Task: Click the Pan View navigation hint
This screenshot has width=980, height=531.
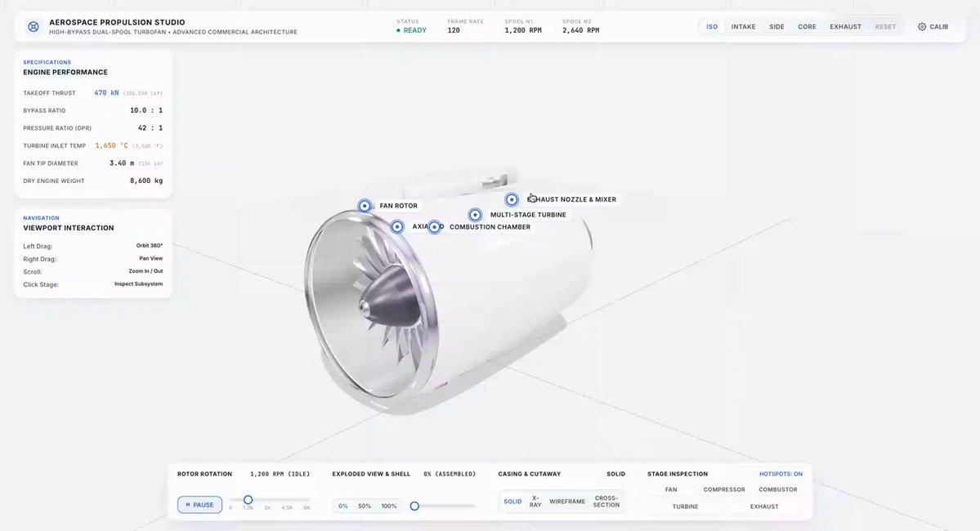Action: click(x=150, y=258)
